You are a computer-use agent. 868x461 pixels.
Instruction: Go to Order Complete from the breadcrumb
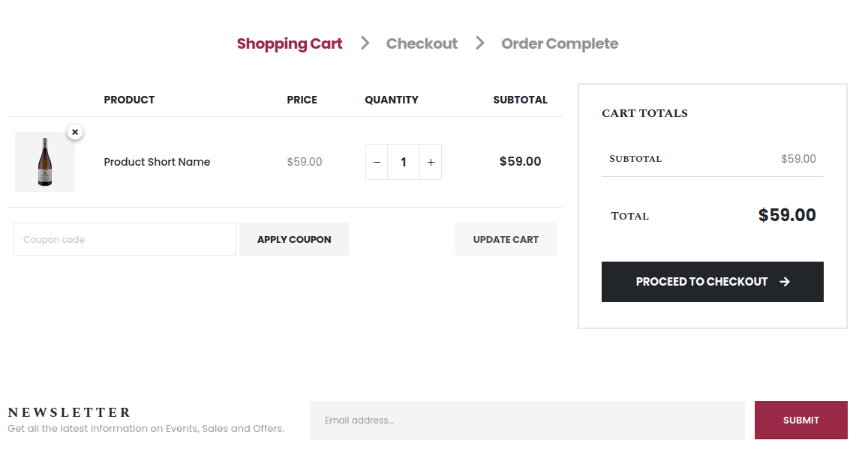click(560, 43)
